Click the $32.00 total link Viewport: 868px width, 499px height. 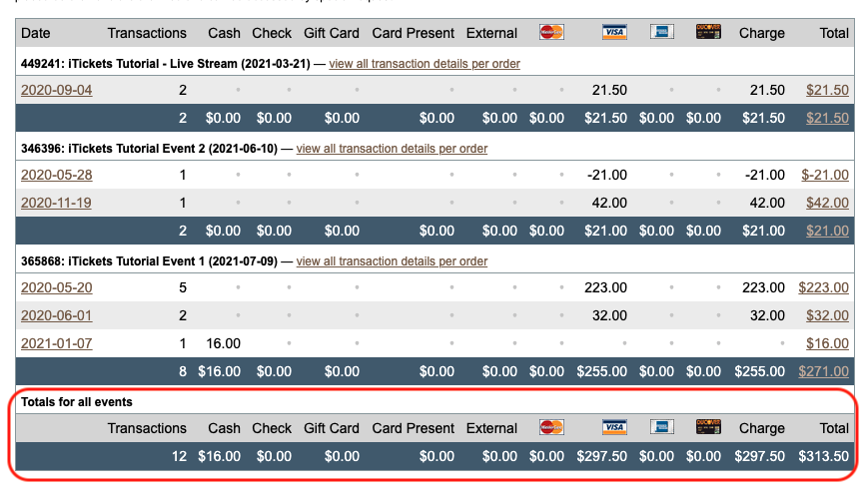[827, 316]
